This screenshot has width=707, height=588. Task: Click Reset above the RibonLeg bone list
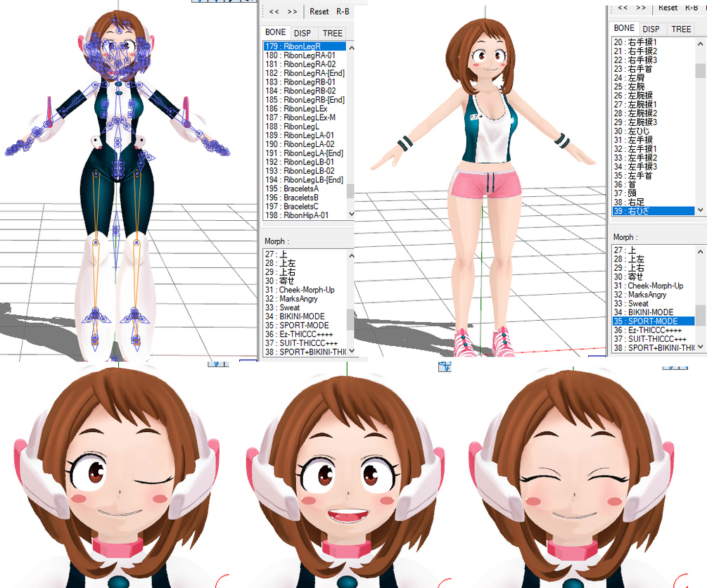[x=319, y=12]
